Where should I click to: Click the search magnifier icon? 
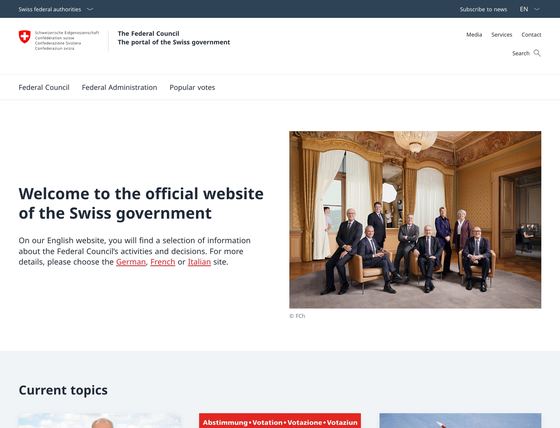pyautogui.click(x=537, y=53)
